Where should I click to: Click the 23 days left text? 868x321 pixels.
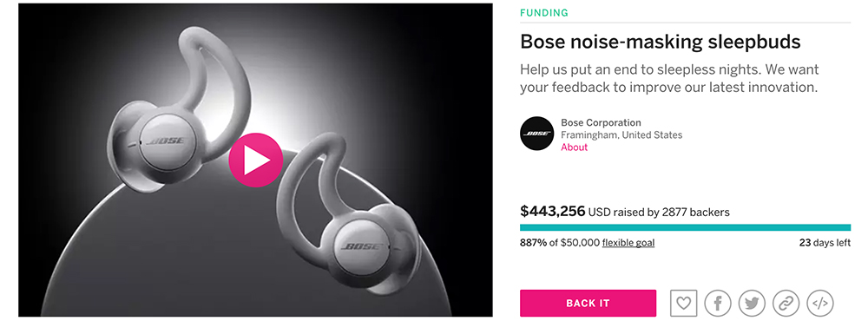(x=825, y=243)
